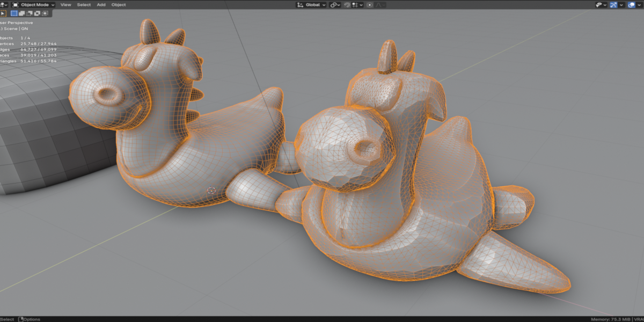Choose the set new selection mode icon
This screenshot has height=322, width=644.
coord(14,13)
